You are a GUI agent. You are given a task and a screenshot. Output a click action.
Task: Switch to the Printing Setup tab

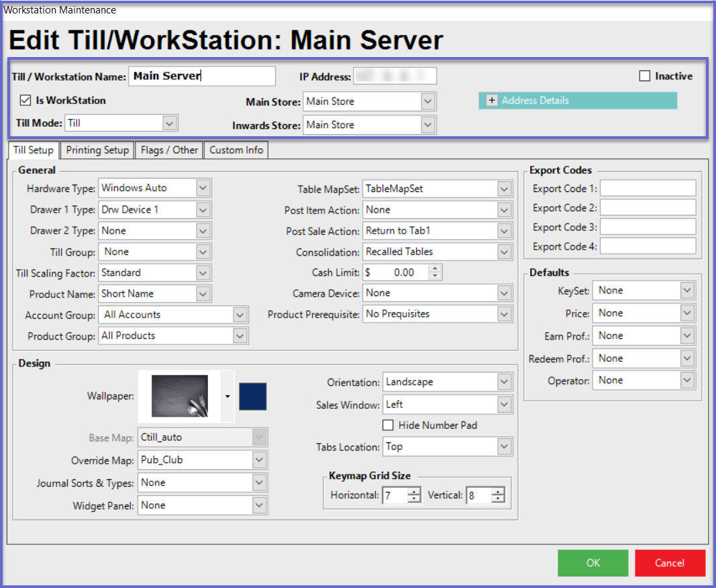tap(97, 150)
